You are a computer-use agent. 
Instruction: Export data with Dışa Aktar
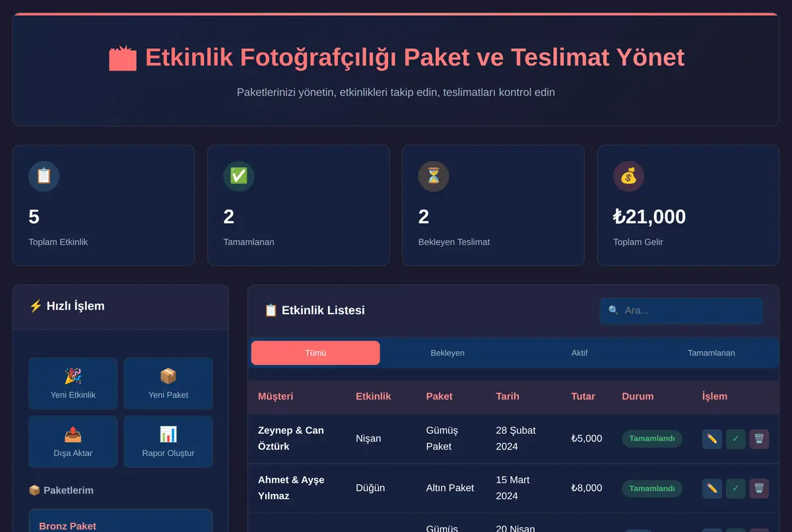tap(73, 442)
